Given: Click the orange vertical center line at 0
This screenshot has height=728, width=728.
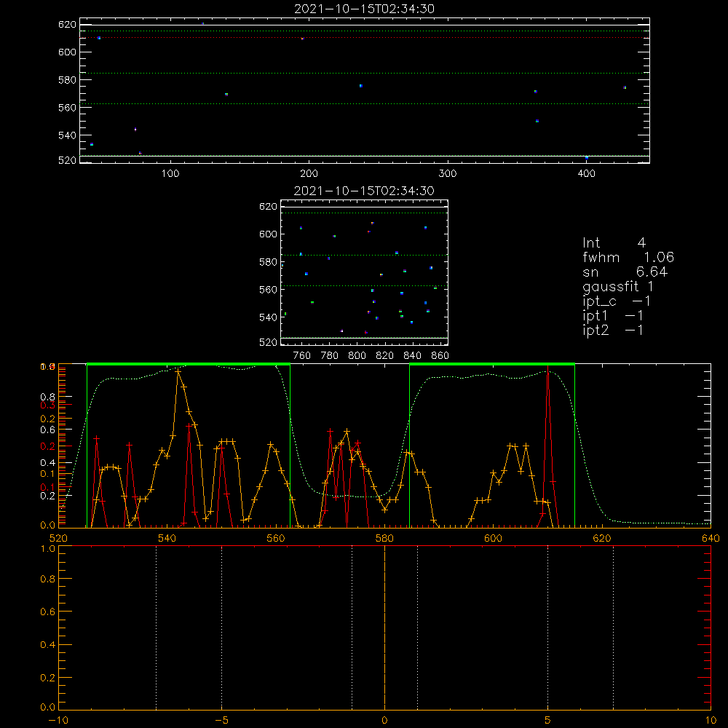Looking at the screenshot, I should click(384, 628).
